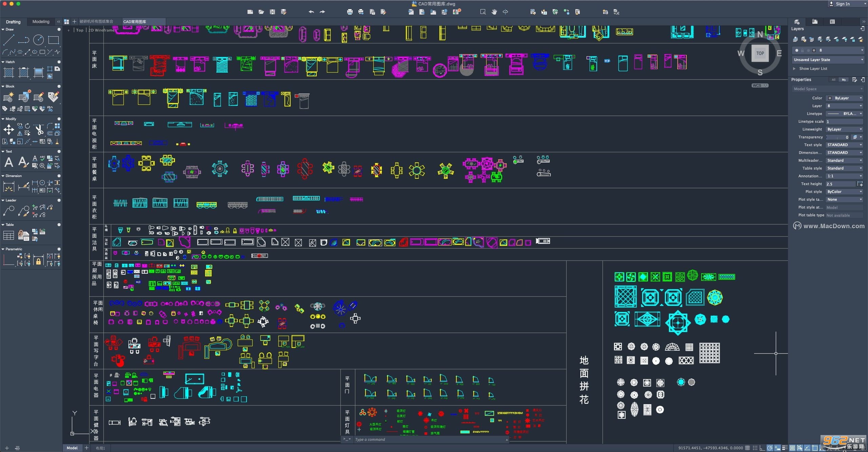Click the Plot print icon
Viewport: 868px width, 452px height.
pyautogui.click(x=350, y=12)
